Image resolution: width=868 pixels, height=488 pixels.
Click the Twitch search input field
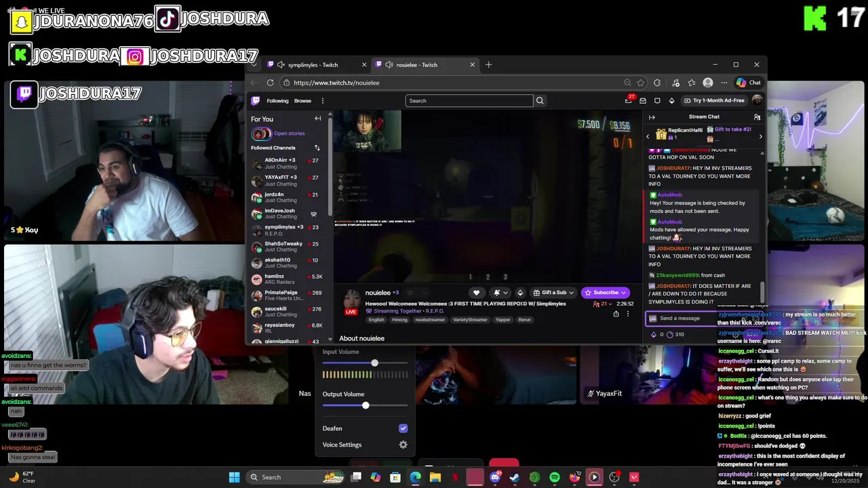point(469,101)
